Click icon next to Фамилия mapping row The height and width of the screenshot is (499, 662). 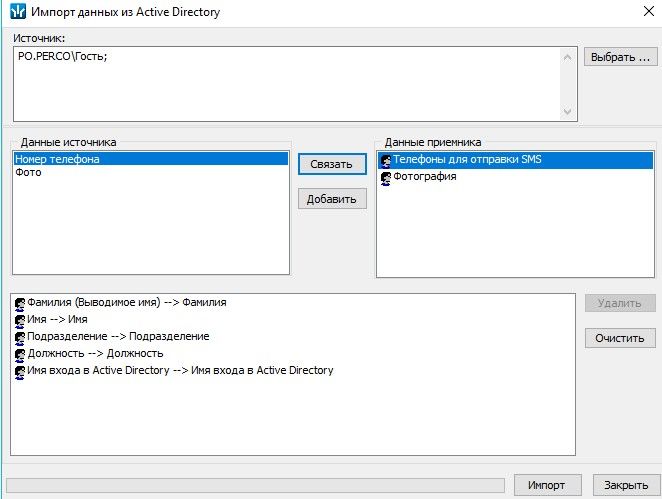coord(20,303)
